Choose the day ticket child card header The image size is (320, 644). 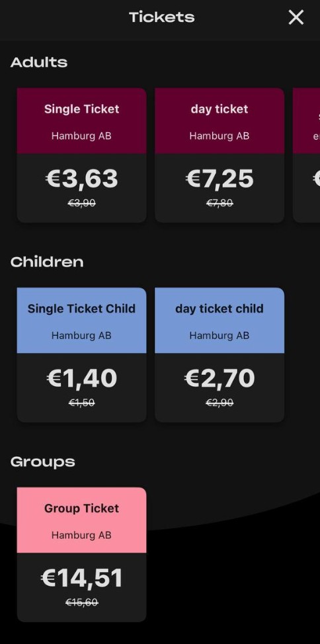click(x=220, y=321)
